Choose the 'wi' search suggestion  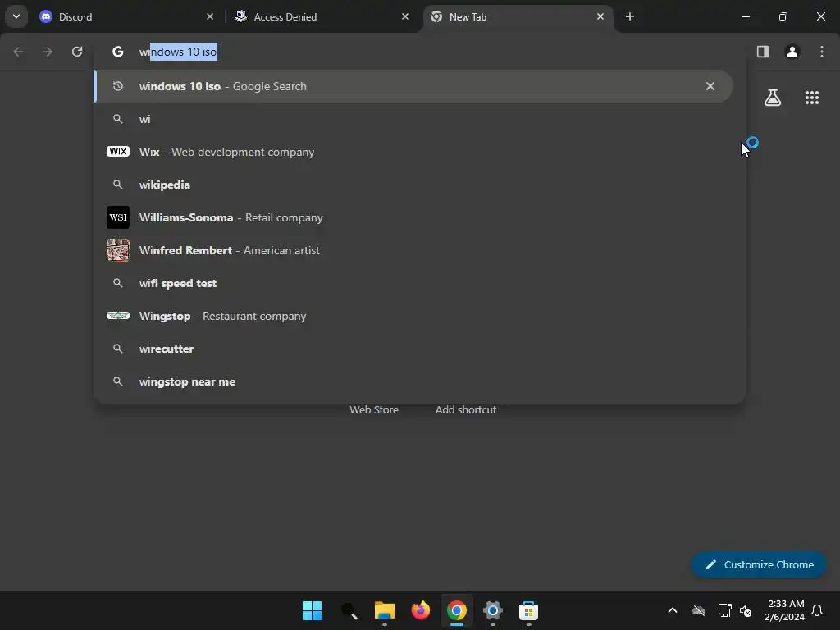click(413, 119)
